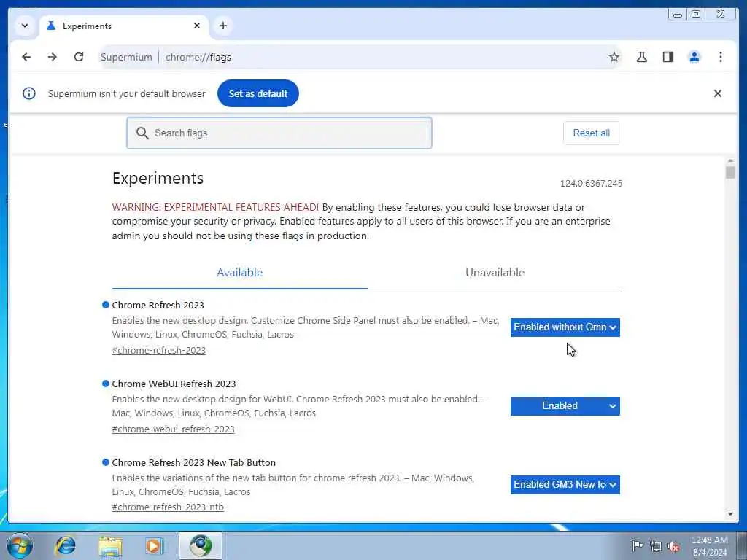Image resolution: width=747 pixels, height=560 pixels.
Task: Click the network tray icon
Action: [x=656, y=546]
